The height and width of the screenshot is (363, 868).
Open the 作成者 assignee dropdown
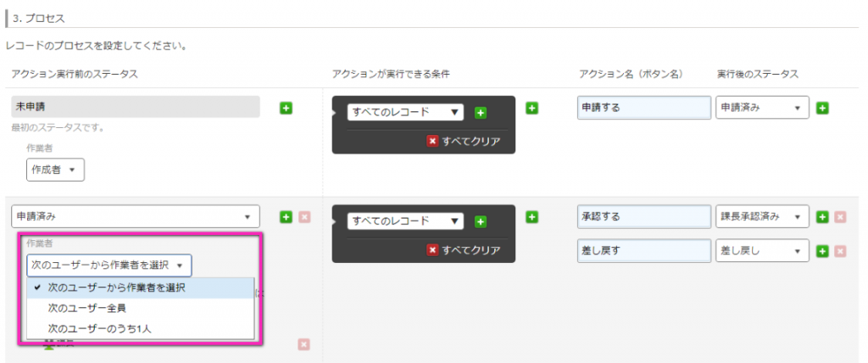55,170
